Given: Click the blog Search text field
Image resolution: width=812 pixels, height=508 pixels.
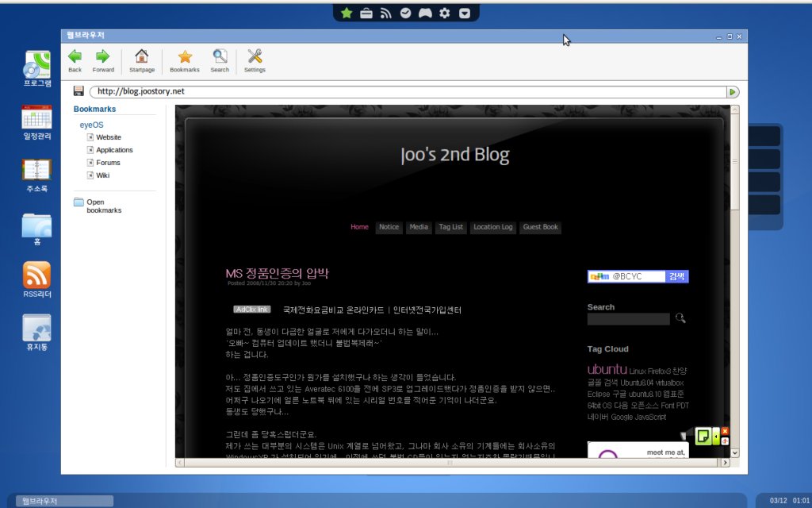Looking at the screenshot, I should (628, 319).
